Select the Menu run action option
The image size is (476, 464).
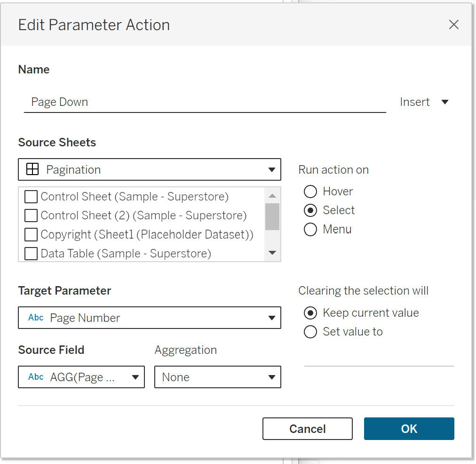pyautogui.click(x=310, y=230)
